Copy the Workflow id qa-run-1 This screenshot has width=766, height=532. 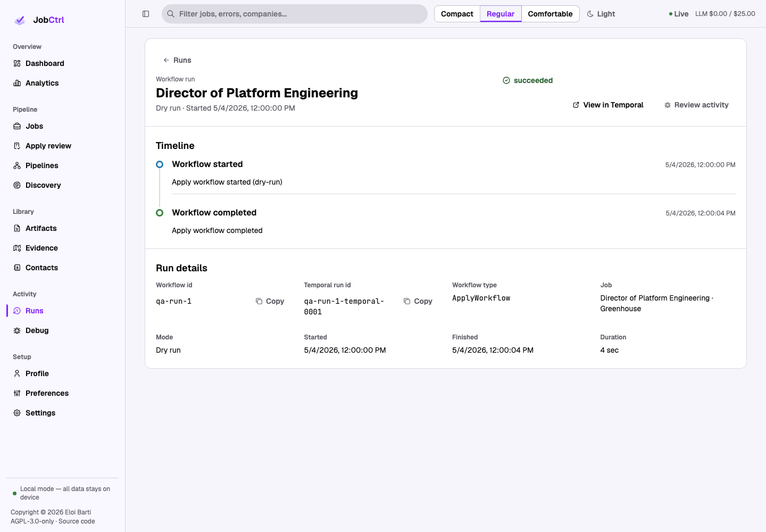(x=270, y=301)
